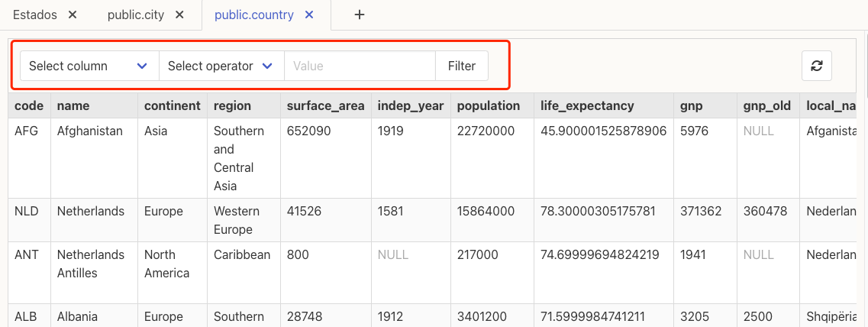Click the surface_area column header
Image resolution: width=868 pixels, height=327 pixels.
(325, 105)
